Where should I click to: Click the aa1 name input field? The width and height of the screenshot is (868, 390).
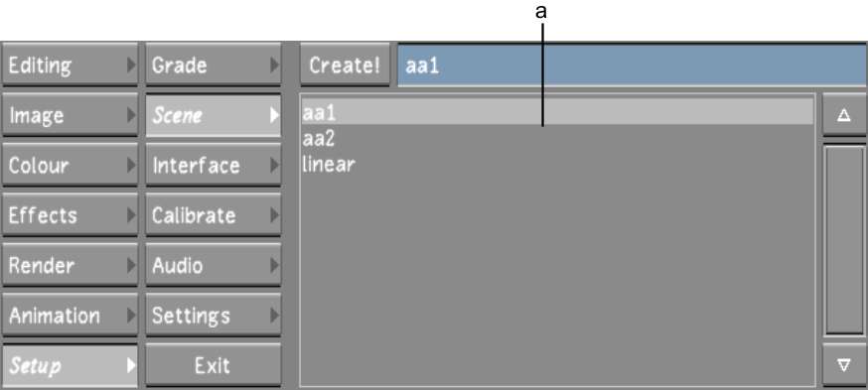pos(633,65)
